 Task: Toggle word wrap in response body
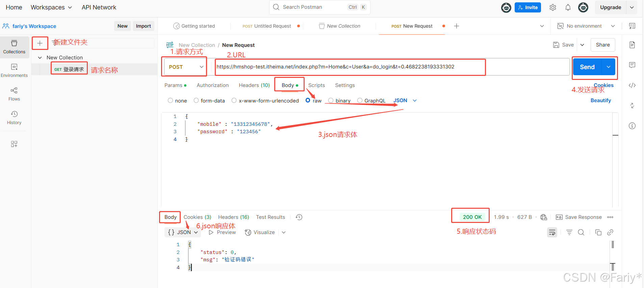pyautogui.click(x=552, y=232)
